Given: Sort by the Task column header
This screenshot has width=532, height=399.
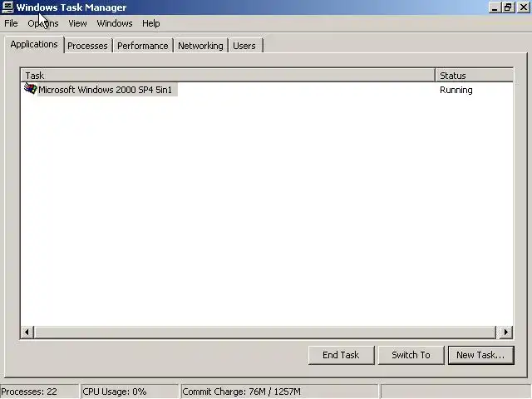Looking at the screenshot, I should coord(228,76).
